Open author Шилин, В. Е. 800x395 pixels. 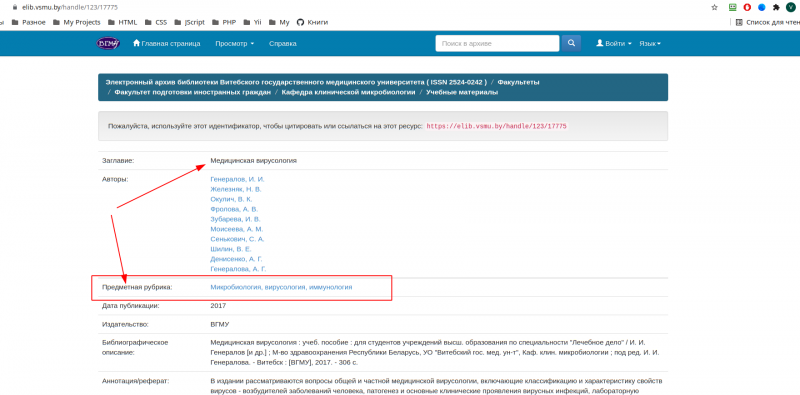click(231, 249)
